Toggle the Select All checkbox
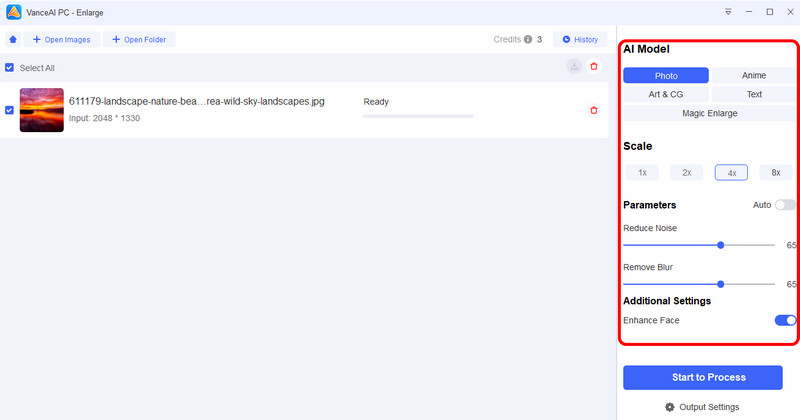Viewport: 800px width, 420px height. coord(10,67)
